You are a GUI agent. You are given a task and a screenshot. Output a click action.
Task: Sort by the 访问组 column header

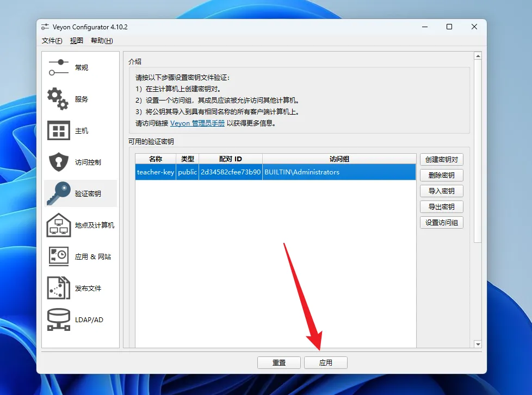point(339,159)
